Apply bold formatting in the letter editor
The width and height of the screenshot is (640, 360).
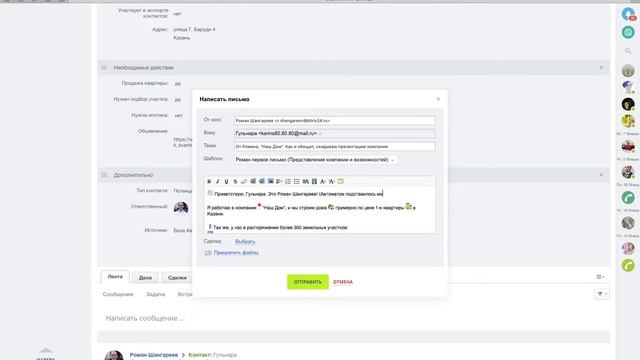[209, 181]
